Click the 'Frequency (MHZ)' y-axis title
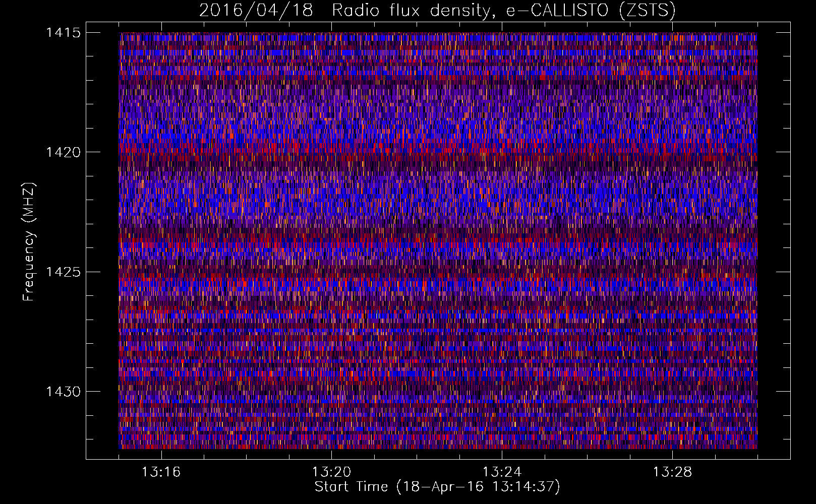 coord(29,242)
